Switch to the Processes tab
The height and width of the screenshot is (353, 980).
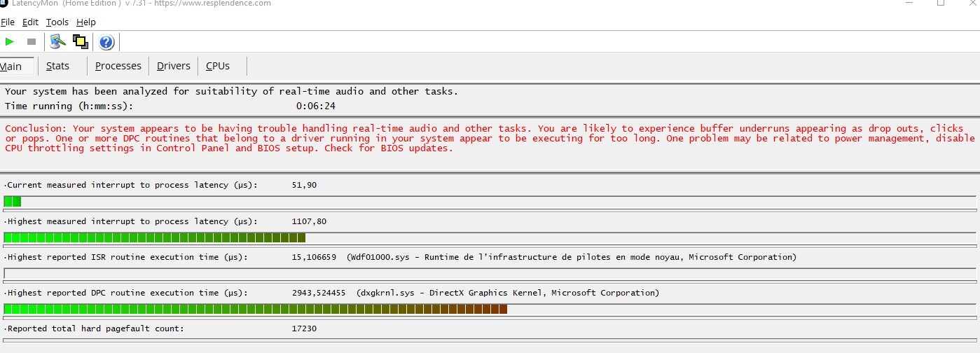click(118, 66)
